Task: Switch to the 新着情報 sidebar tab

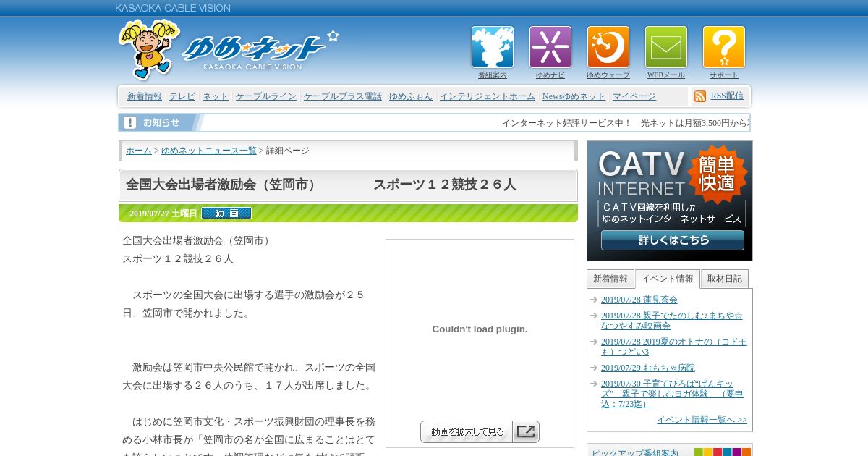Action: coord(610,279)
